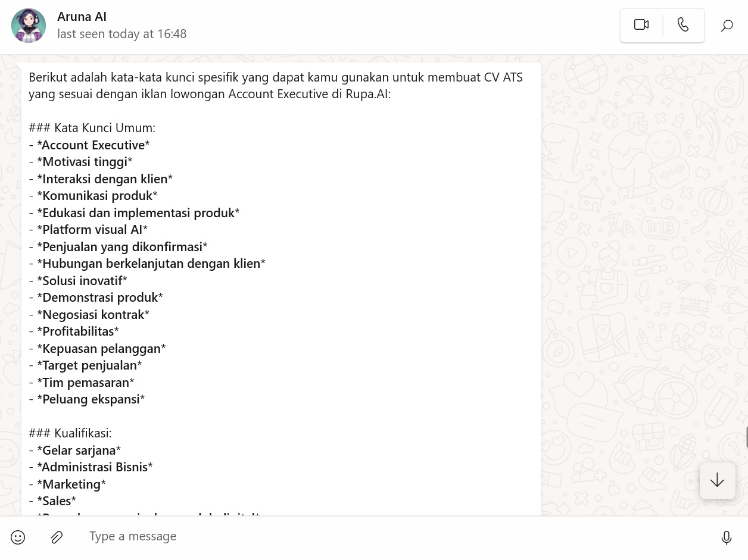Image resolution: width=748 pixels, height=560 pixels.
Task: Click the "### Kata Kunci Umum:" heading
Action: coord(92,128)
